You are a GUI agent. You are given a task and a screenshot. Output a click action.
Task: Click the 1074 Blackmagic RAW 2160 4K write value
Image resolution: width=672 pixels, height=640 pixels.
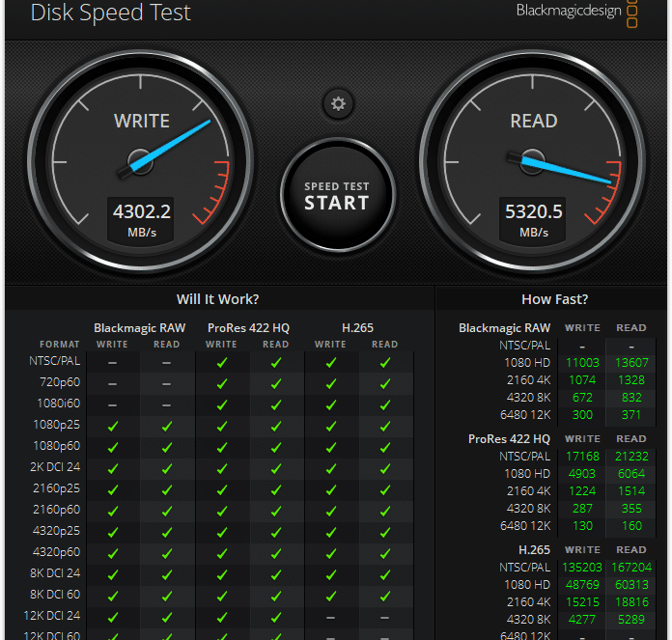[x=582, y=380]
